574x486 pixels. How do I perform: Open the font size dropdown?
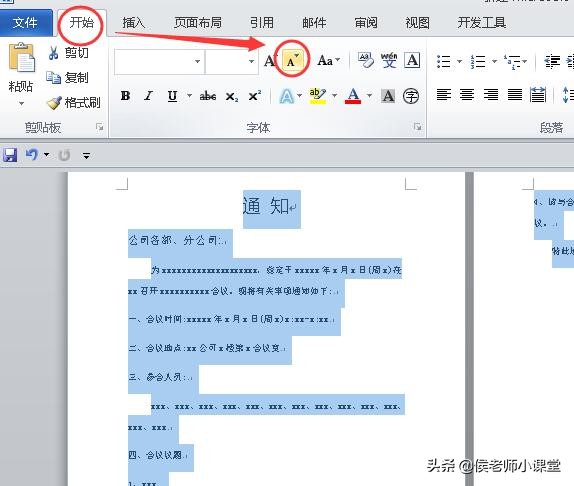tap(251, 61)
